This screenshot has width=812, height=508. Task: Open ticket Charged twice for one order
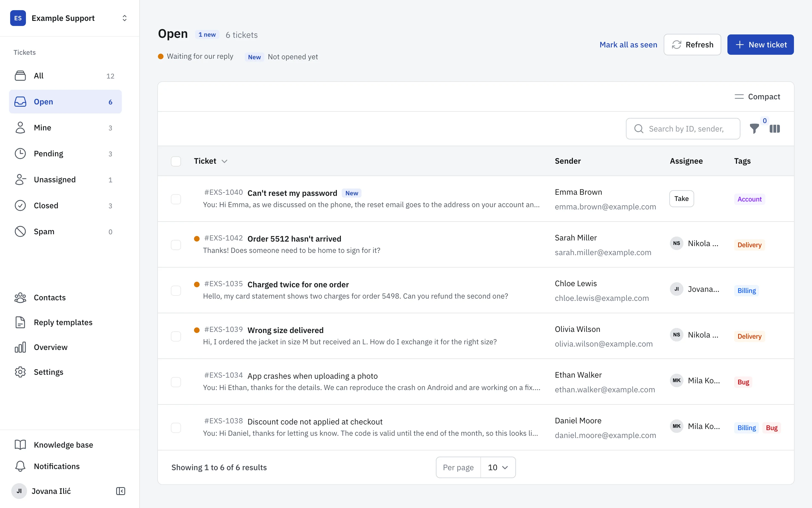click(x=298, y=284)
